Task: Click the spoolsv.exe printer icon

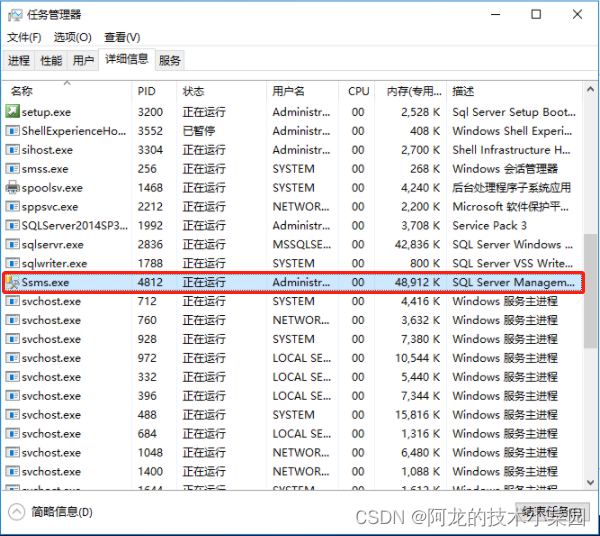Action: point(12,187)
